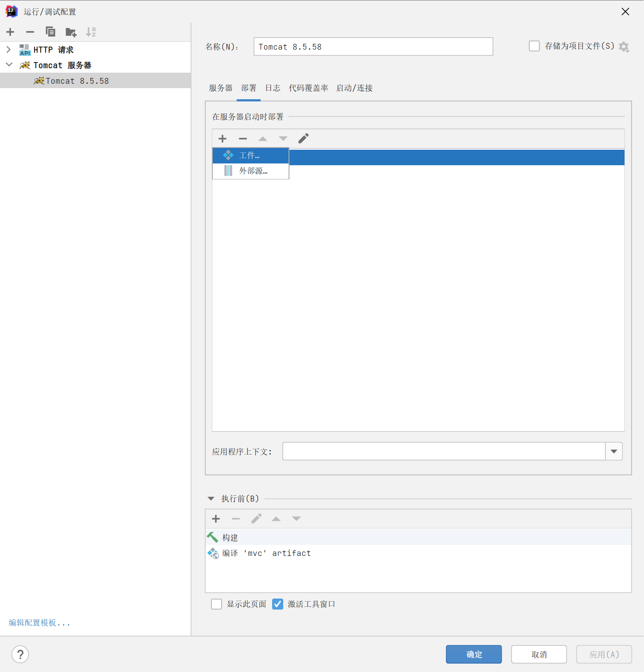Edit before-launch task with pencil icon
Viewport: 644px width, 672px height.
[x=256, y=519]
